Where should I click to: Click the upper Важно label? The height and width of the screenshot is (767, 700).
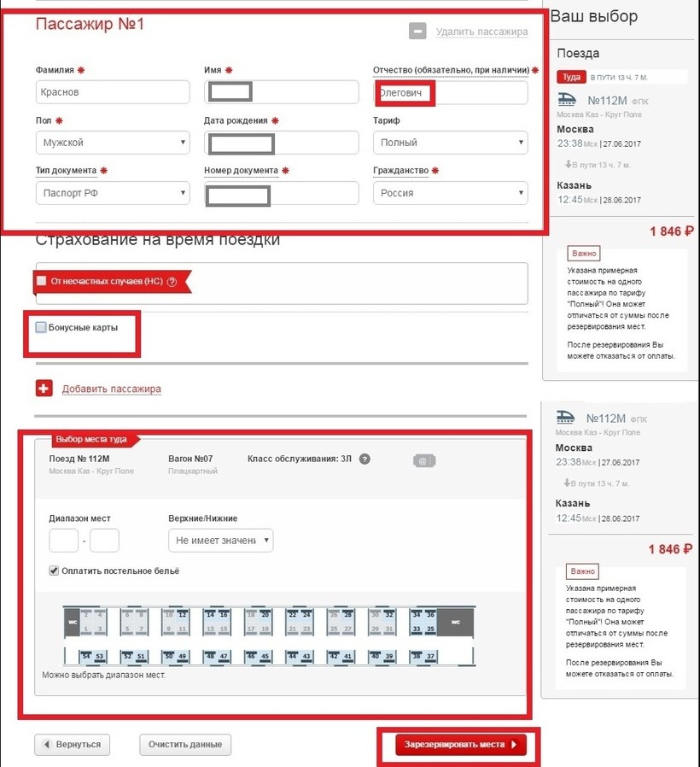tap(584, 254)
